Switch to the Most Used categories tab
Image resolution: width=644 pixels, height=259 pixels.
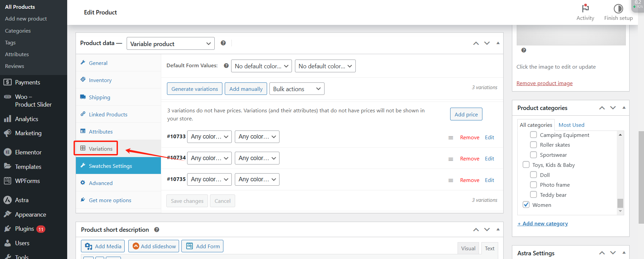pos(571,125)
